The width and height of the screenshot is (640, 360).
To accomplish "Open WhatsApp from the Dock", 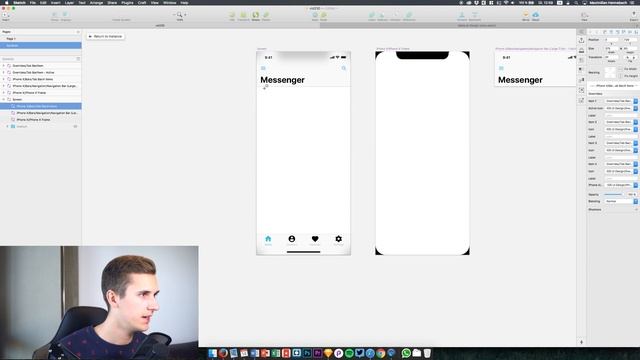I will [x=406, y=353].
